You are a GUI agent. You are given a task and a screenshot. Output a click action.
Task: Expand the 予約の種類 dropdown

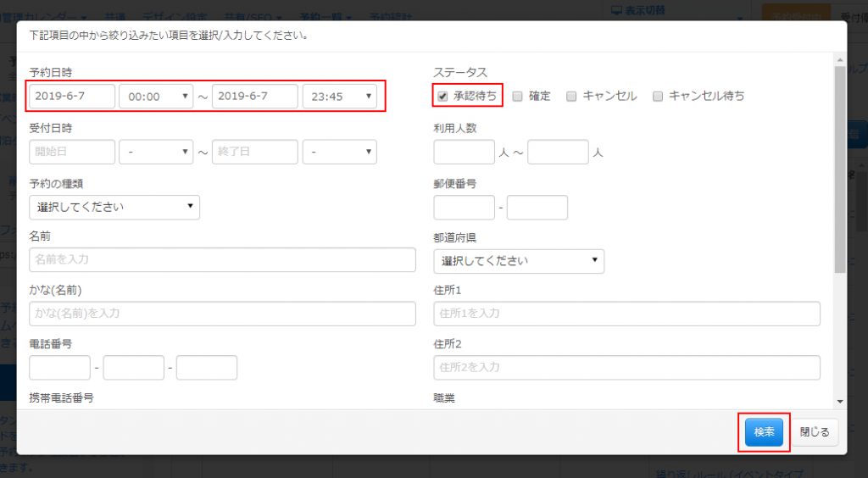114,207
